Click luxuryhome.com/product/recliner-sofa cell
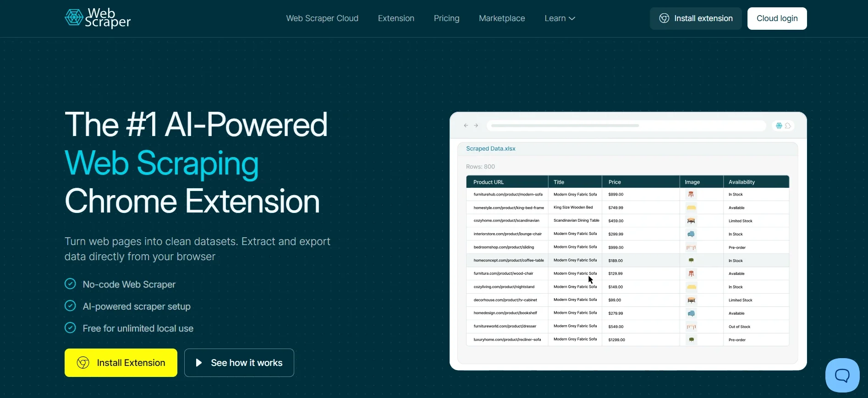868x398 pixels. [x=507, y=340]
